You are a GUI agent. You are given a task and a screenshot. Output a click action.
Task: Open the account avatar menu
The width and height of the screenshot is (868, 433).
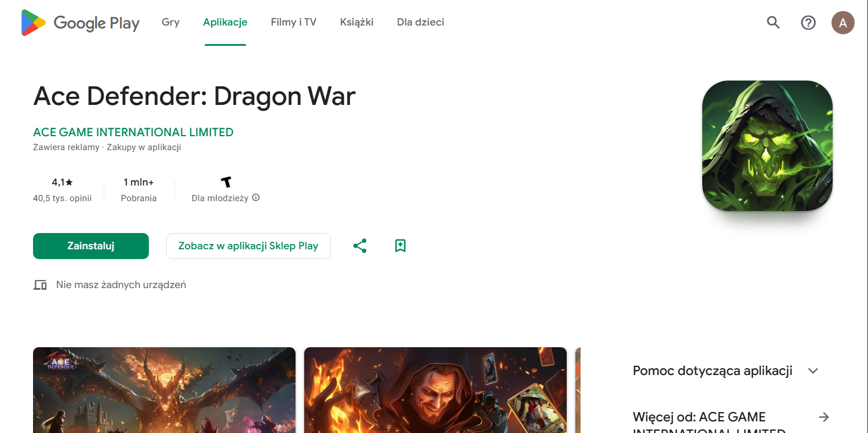(843, 23)
